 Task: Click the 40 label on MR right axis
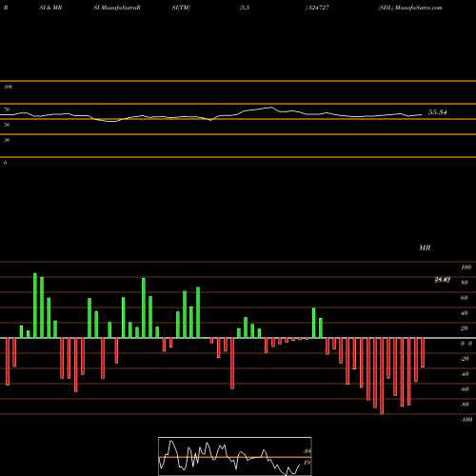[x=465, y=313]
